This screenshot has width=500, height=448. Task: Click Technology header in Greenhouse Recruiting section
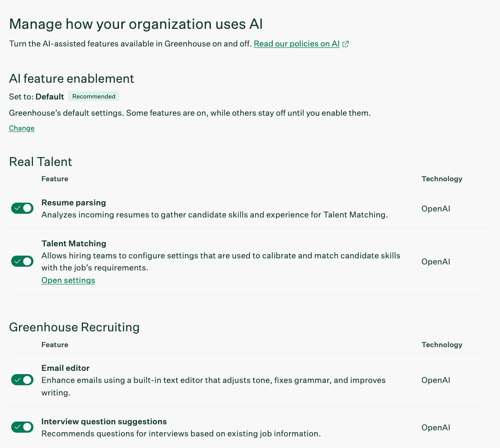point(441,345)
